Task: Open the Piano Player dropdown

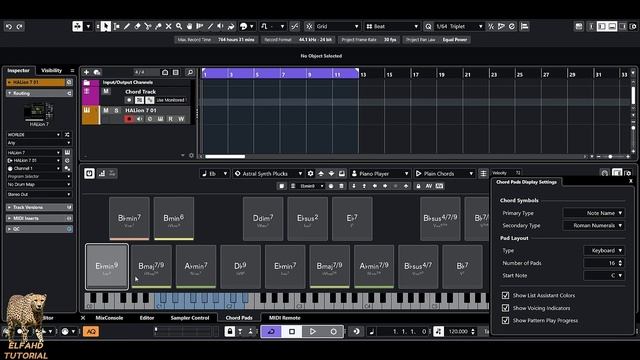Action: click(x=380, y=173)
